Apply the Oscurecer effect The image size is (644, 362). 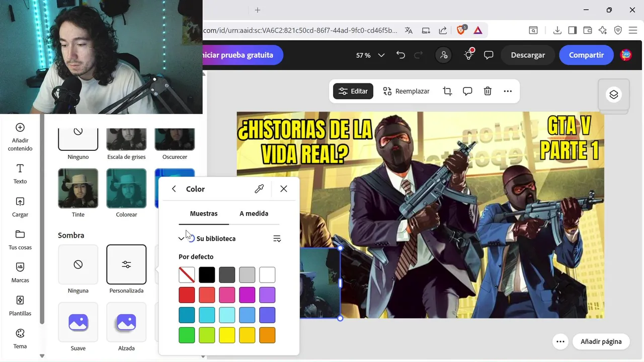[x=175, y=139]
